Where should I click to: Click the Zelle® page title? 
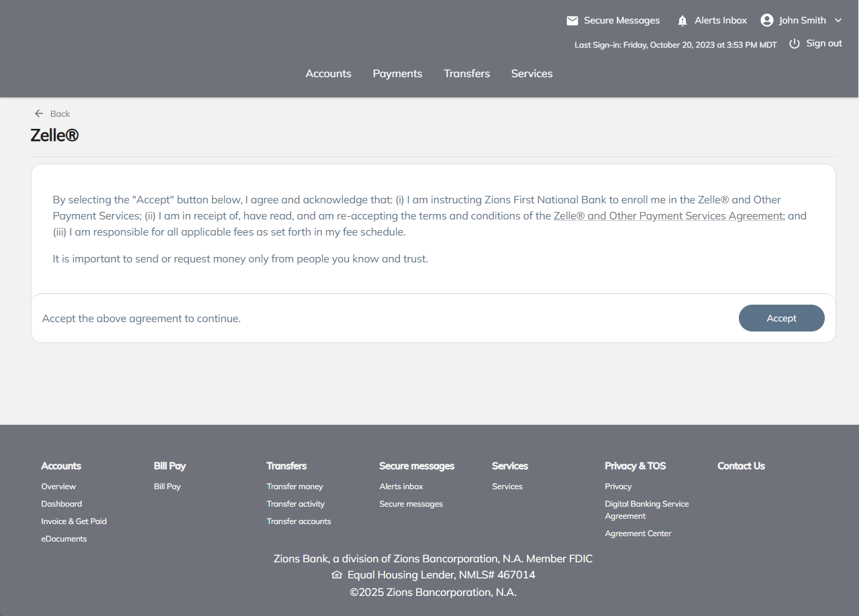point(54,135)
